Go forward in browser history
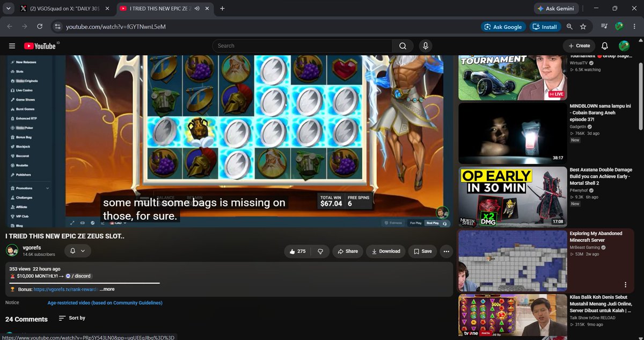This screenshot has width=644, height=340. [x=25, y=26]
